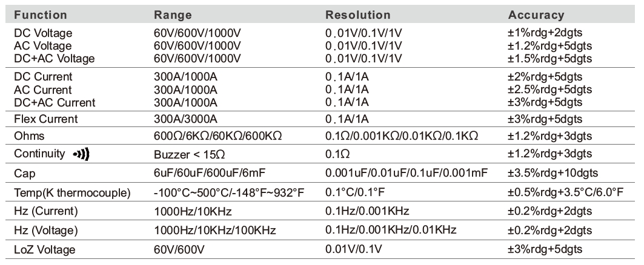Click the LoZ Voltage resolution 0.01V/0.1V
Image resolution: width=644 pixels, height=265 pixels.
click(354, 249)
